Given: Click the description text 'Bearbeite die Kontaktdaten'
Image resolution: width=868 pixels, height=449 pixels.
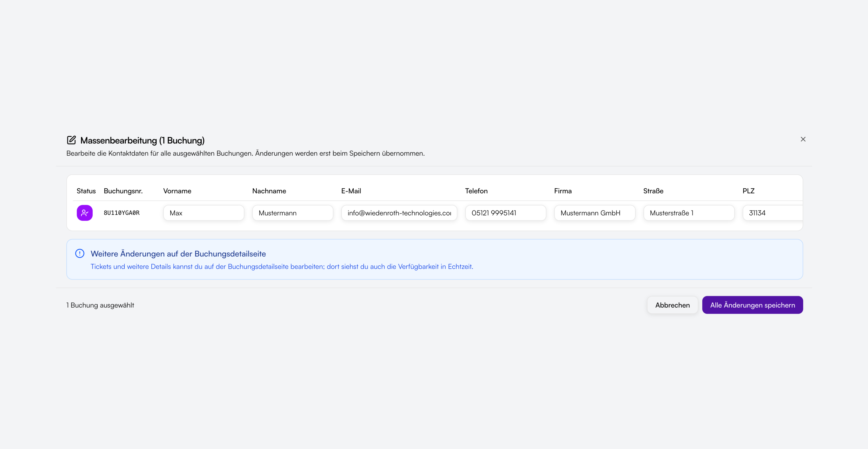Looking at the screenshot, I should coord(246,153).
